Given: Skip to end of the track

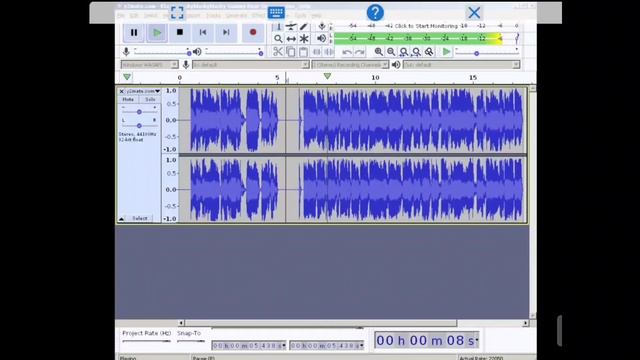Looking at the screenshot, I should click(226, 33).
